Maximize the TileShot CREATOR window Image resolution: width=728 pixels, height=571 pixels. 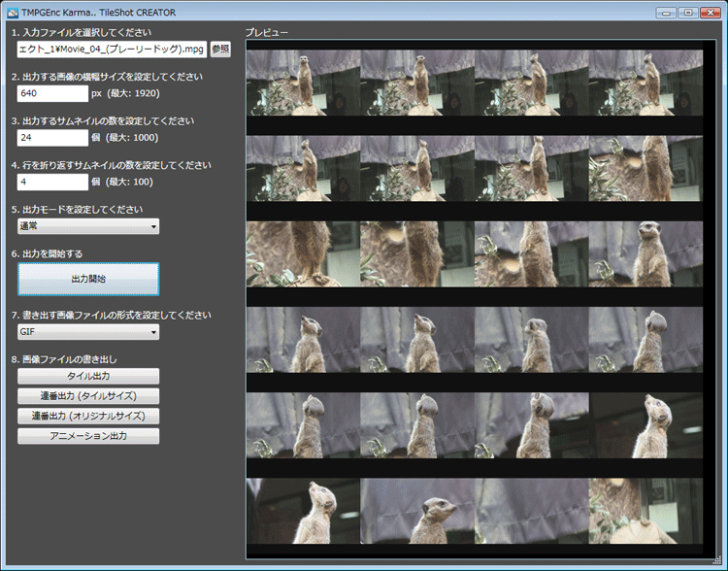pyautogui.click(x=687, y=12)
